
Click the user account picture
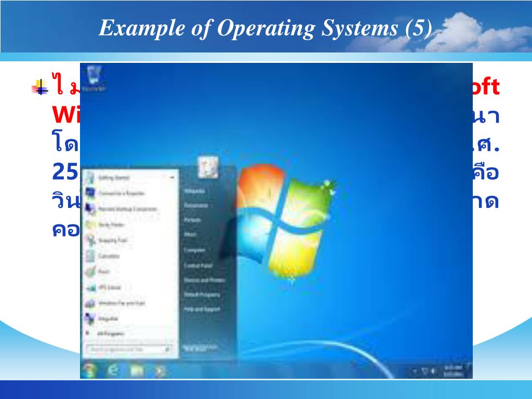coord(208,167)
